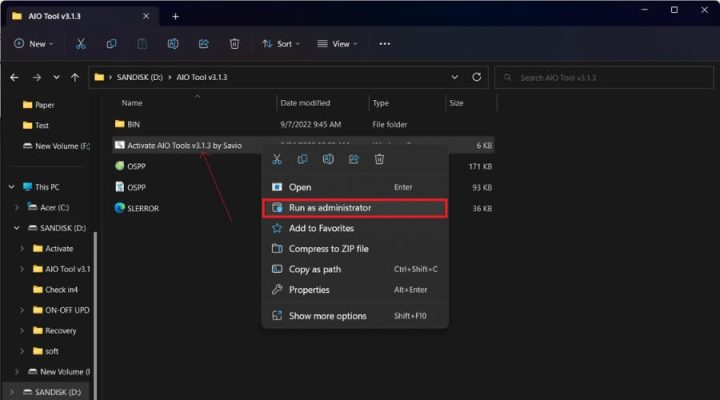This screenshot has width=720, height=400.
Task: Open the See more three-dots menu
Action: [385, 44]
